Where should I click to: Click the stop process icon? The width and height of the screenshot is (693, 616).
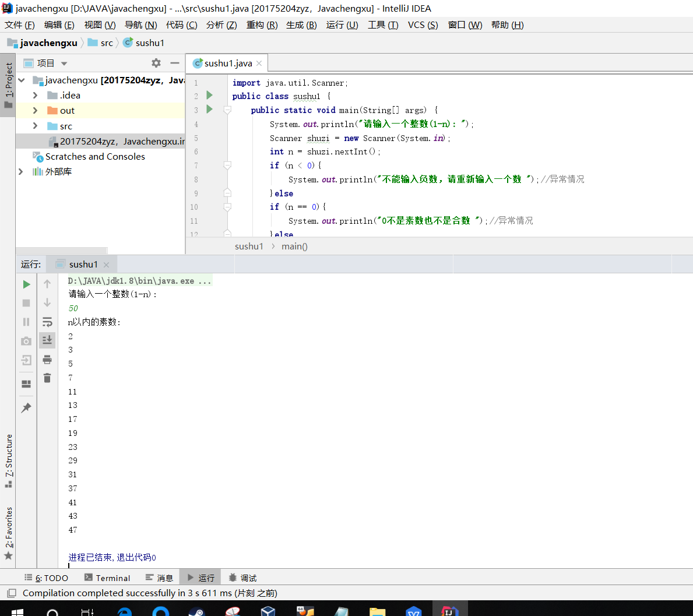26,303
